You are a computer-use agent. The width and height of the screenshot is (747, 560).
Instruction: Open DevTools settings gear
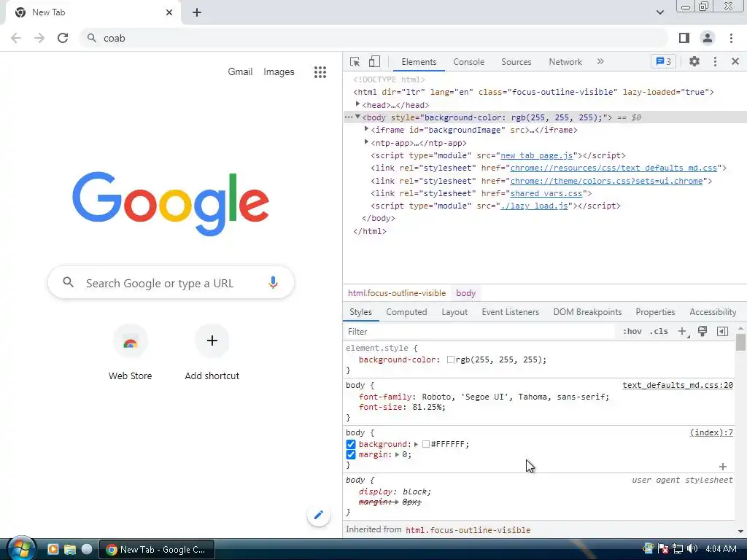point(694,61)
